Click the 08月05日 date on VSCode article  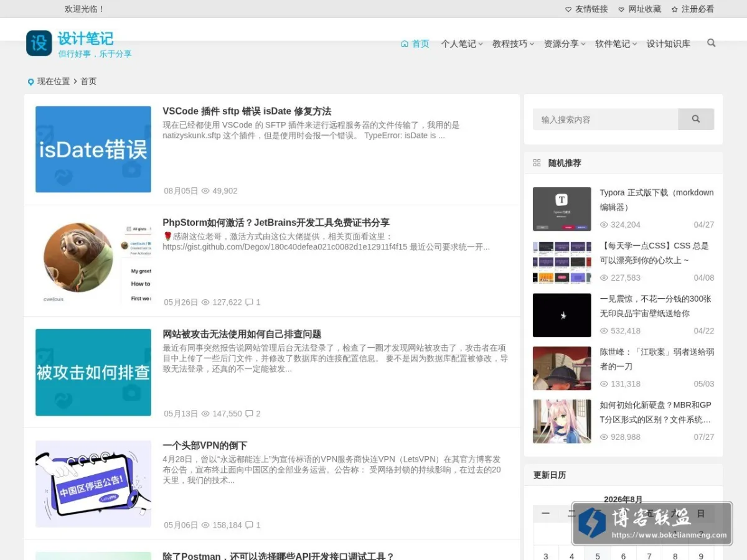[181, 191]
